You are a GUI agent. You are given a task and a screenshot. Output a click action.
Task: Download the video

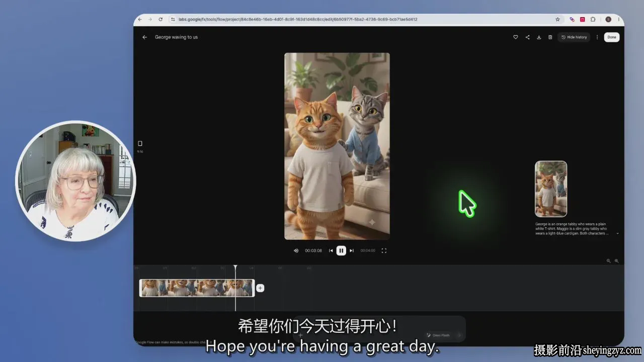click(x=539, y=37)
